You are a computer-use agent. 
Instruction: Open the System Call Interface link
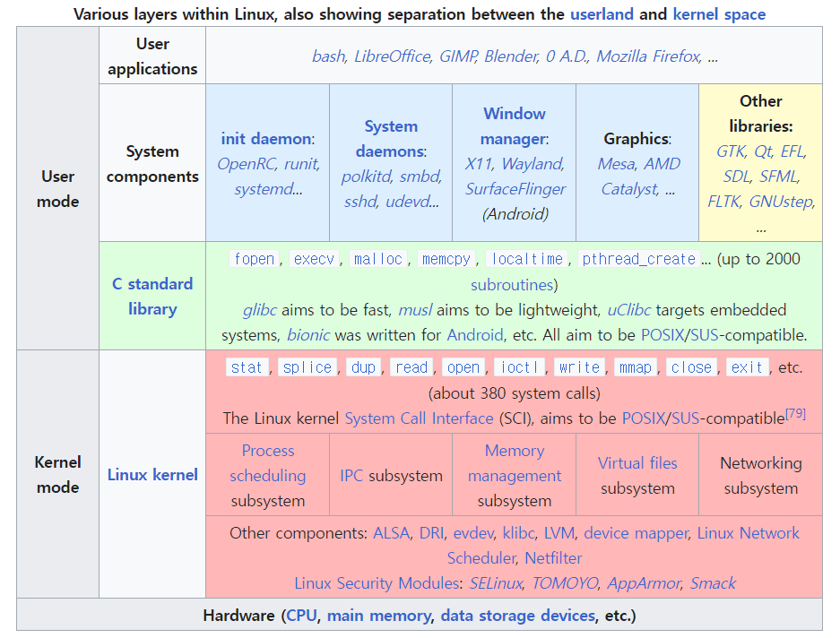[x=419, y=418]
